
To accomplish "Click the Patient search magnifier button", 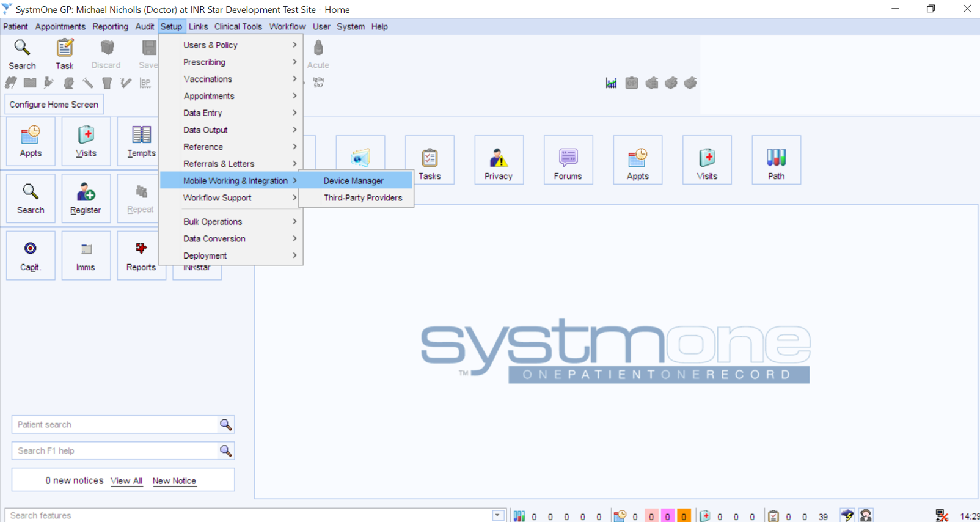I will coord(225,424).
